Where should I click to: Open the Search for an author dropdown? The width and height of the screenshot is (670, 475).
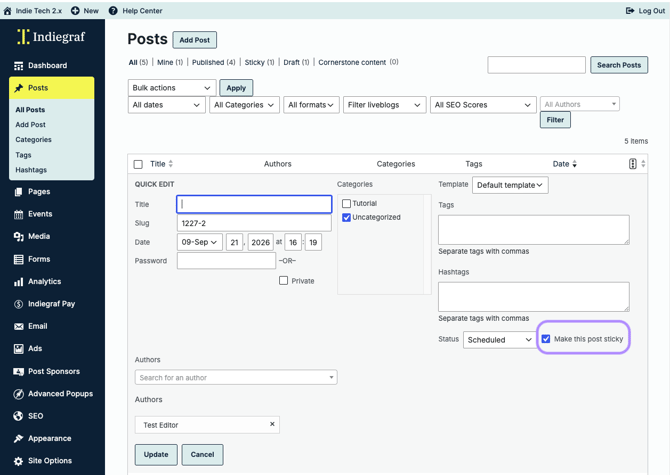coord(236,378)
